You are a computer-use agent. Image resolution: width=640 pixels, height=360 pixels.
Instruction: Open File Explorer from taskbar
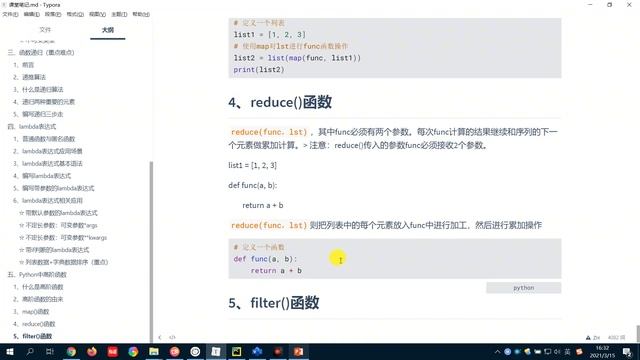(x=154, y=351)
